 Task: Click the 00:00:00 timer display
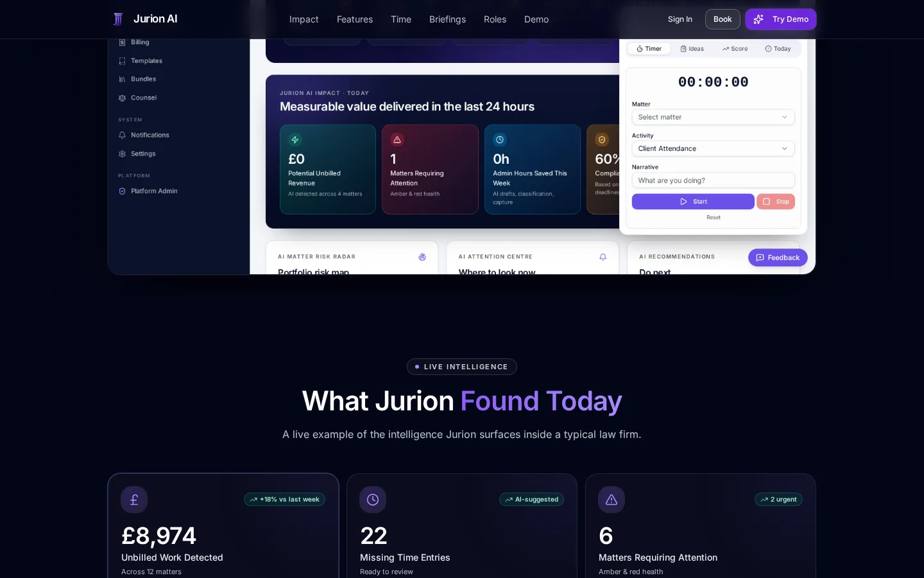click(x=713, y=82)
